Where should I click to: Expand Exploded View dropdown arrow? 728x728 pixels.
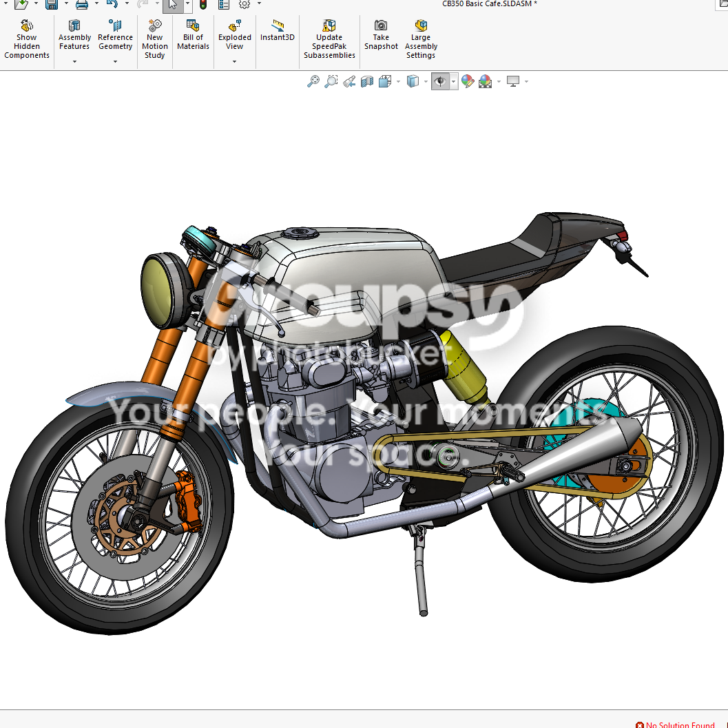pos(234,61)
